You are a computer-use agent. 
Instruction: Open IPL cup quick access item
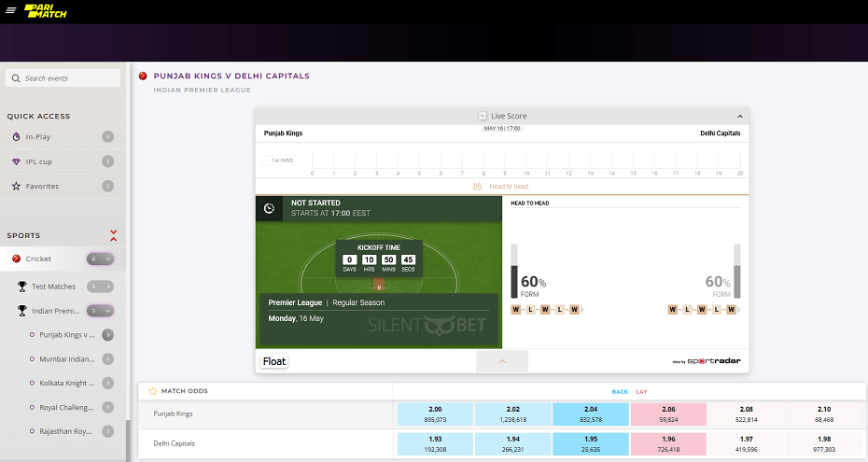(x=63, y=161)
